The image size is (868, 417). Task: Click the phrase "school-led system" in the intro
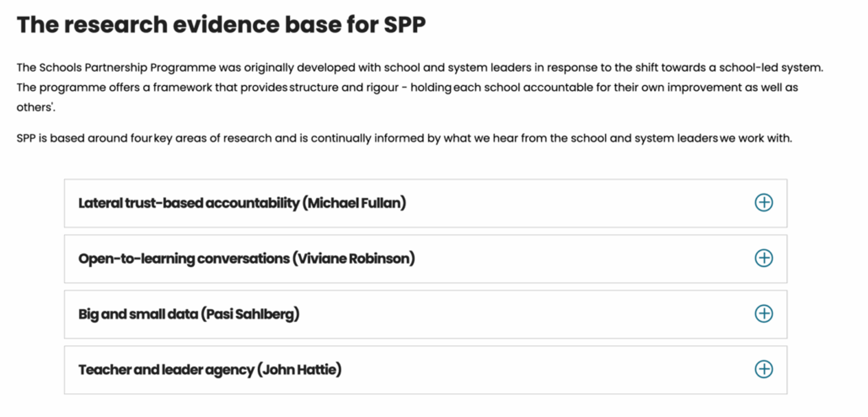(x=770, y=67)
